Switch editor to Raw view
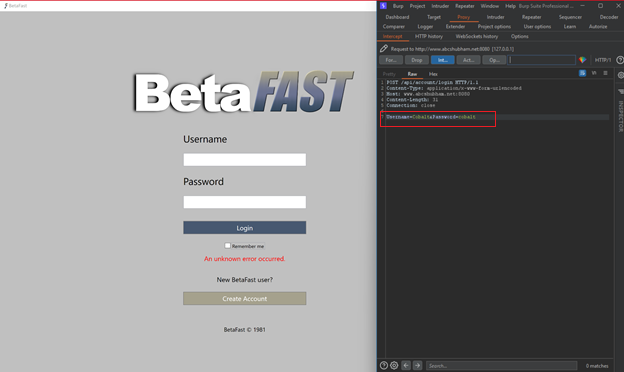 pos(412,74)
